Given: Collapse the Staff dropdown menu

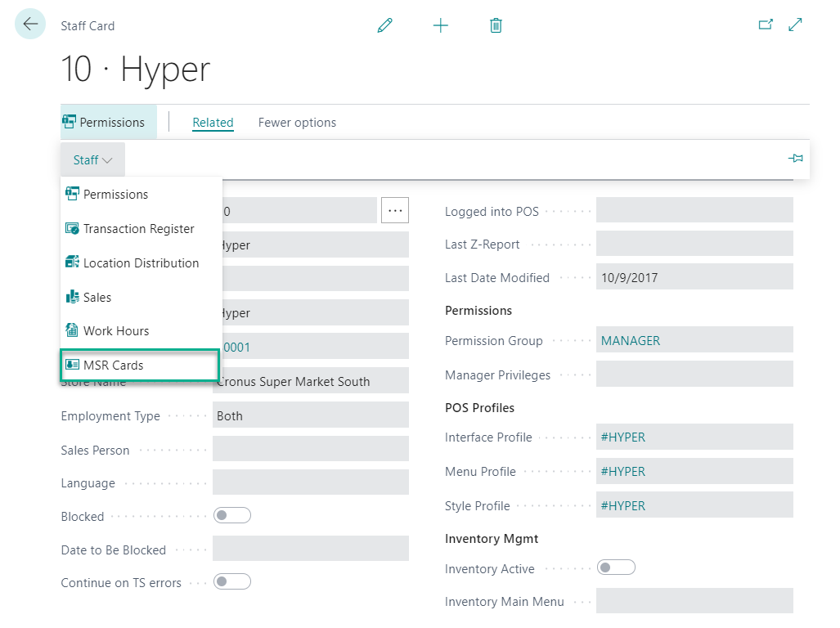Looking at the screenshot, I should [x=92, y=160].
